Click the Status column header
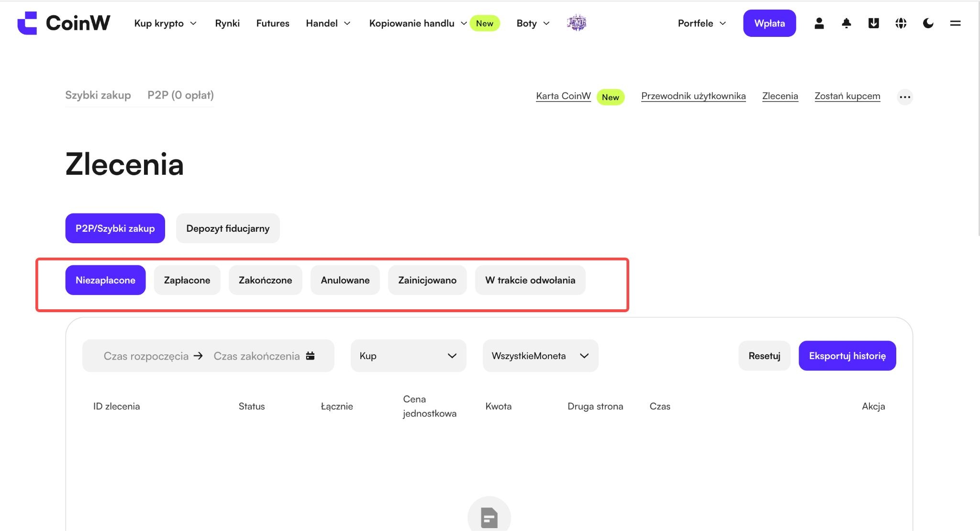Image resolution: width=980 pixels, height=531 pixels. pos(252,406)
